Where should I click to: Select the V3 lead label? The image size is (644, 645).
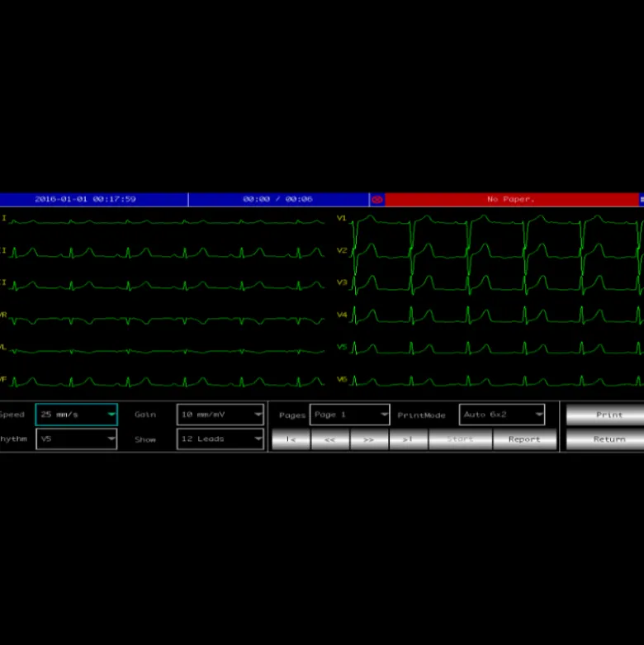click(342, 282)
